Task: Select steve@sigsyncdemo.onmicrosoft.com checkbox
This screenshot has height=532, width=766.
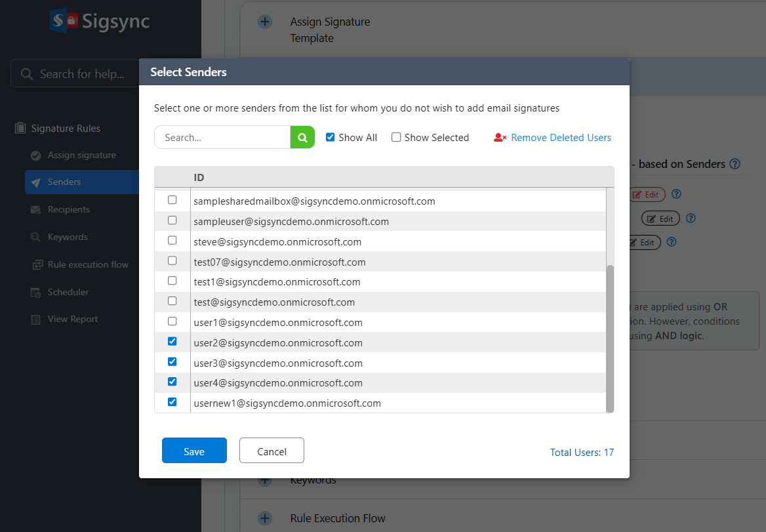Action: tap(172, 241)
